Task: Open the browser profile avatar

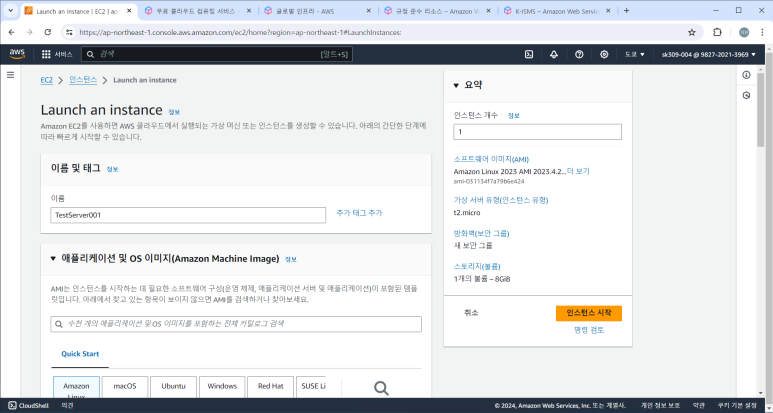Action: pos(744,32)
